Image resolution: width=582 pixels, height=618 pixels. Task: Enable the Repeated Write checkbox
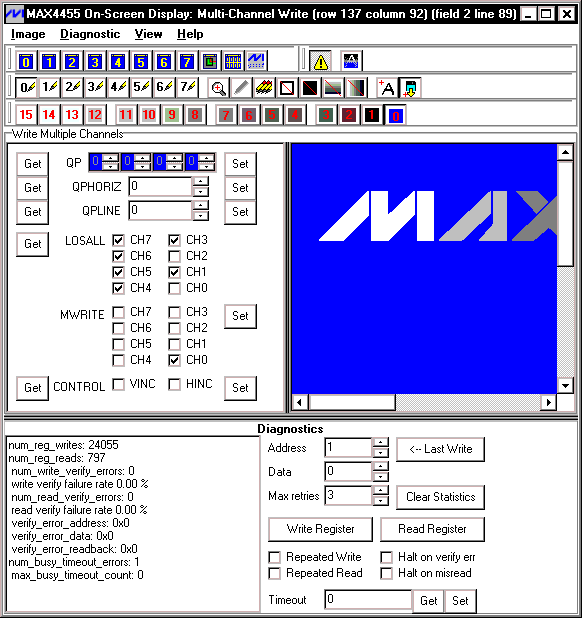pos(274,557)
